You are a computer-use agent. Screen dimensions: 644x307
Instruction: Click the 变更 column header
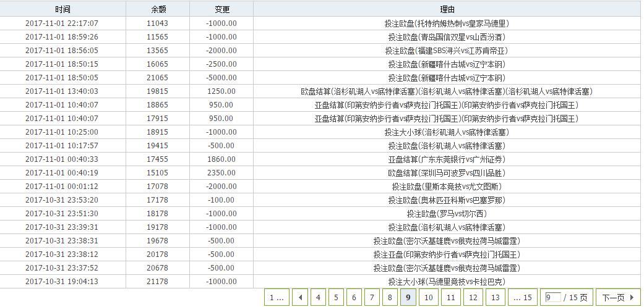click(221, 9)
